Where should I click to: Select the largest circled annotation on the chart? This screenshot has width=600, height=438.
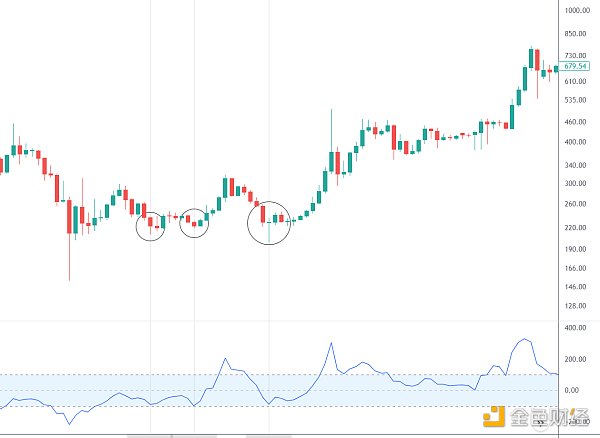269,223
